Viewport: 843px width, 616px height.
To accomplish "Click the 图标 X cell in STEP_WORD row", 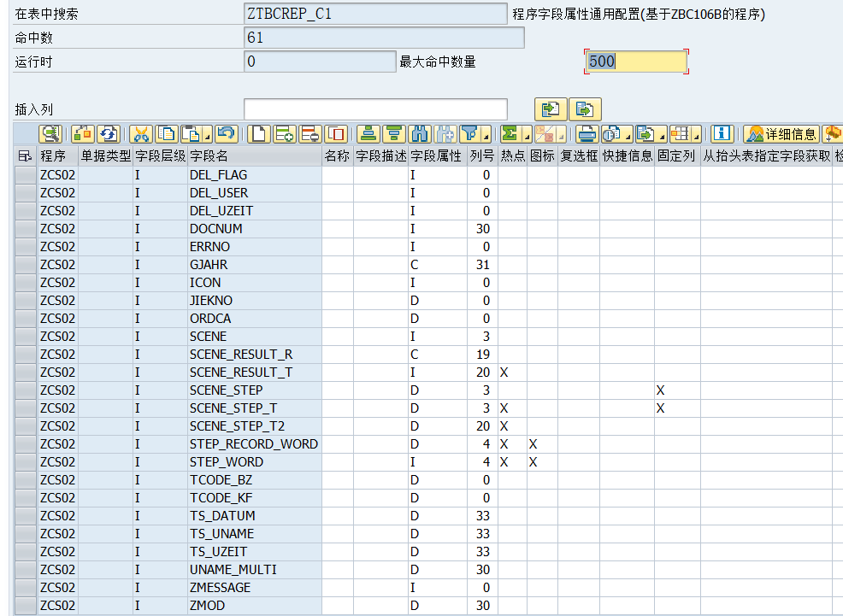I will [542, 462].
